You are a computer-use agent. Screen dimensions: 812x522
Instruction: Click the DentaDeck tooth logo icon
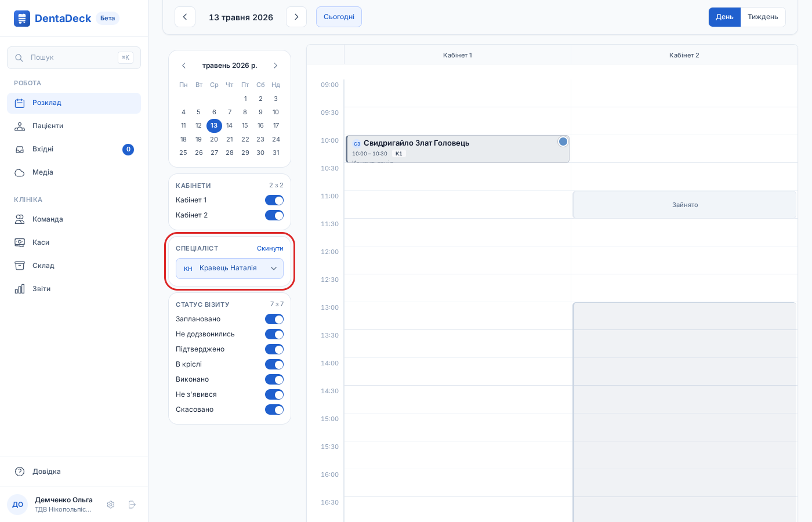pyautogui.click(x=22, y=19)
